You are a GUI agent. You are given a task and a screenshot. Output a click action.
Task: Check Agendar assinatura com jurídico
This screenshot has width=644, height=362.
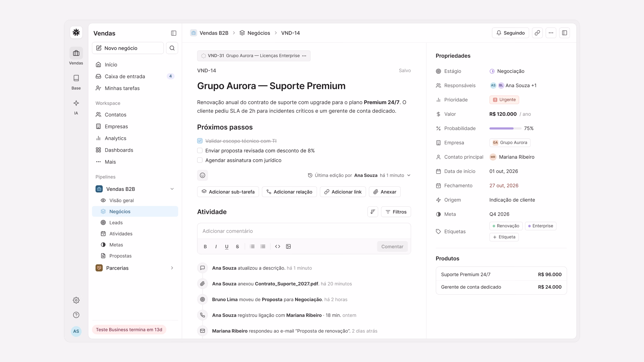[x=200, y=160]
